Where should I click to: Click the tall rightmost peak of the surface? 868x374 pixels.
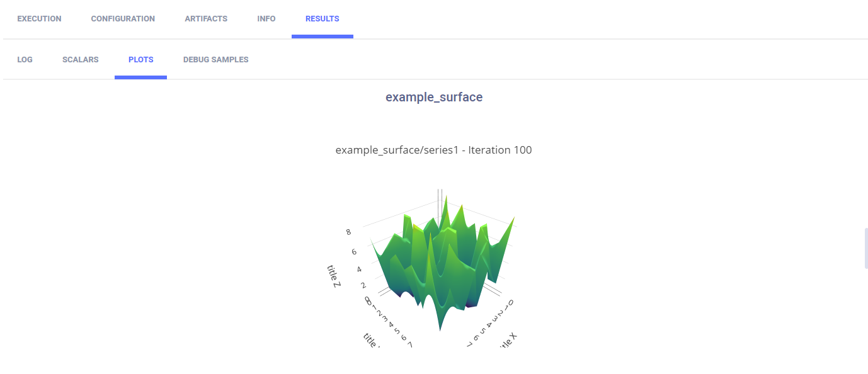513,219
